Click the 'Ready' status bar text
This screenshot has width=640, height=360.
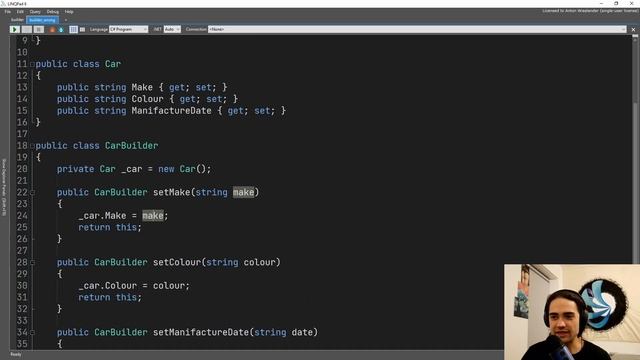point(16,354)
